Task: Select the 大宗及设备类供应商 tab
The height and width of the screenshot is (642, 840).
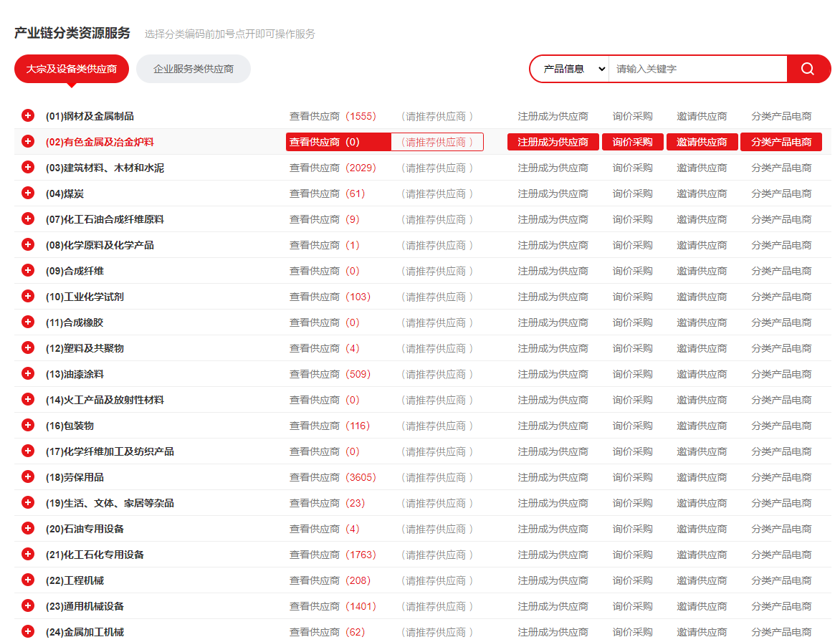Action: pyautogui.click(x=72, y=69)
